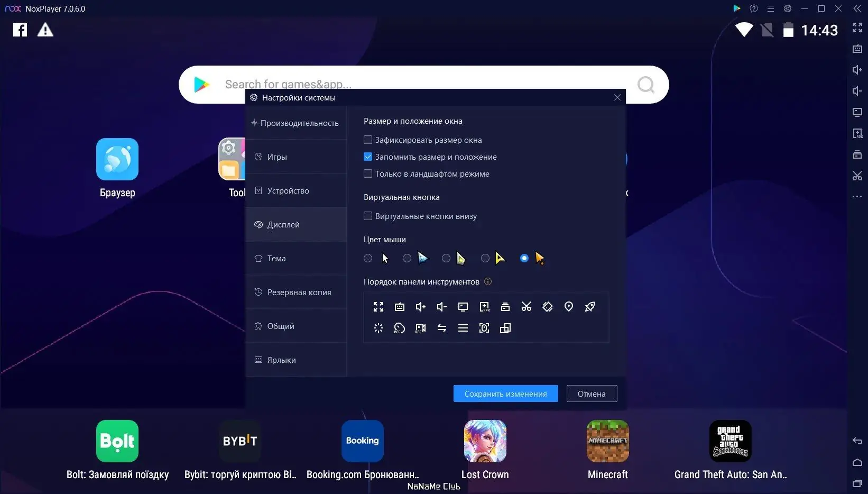Open the Производительность settings tab
The height and width of the screenshot is (494, 868).
(x=296, y=123)
